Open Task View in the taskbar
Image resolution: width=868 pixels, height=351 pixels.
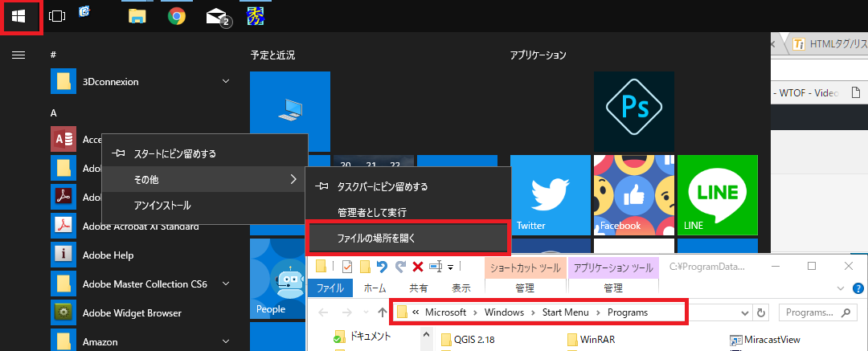tap(57, 17)
